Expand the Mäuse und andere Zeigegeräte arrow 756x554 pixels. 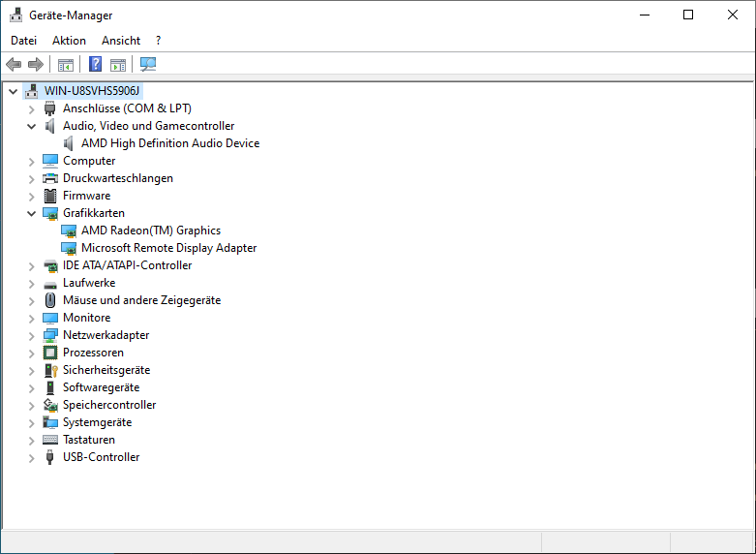pos(31,300)
